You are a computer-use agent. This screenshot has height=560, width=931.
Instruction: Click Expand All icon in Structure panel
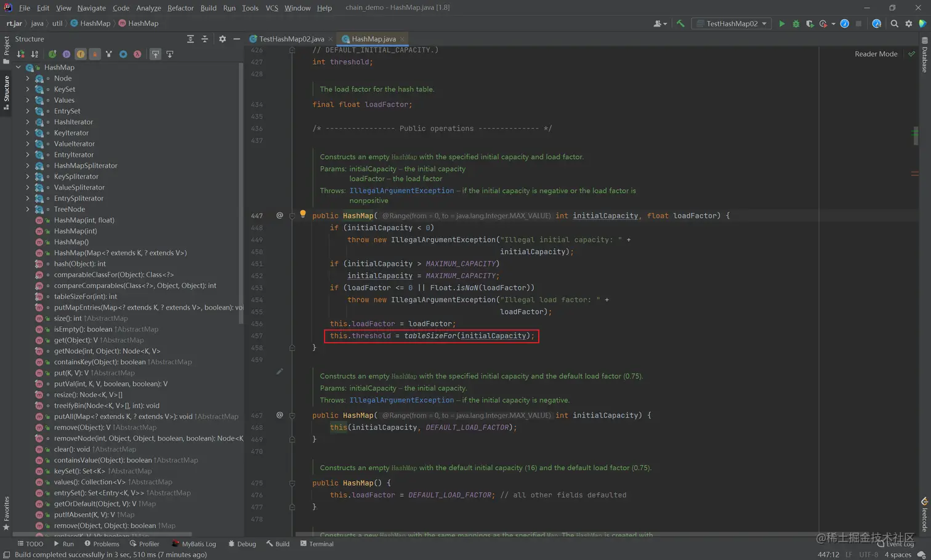[x=190, y=39]
